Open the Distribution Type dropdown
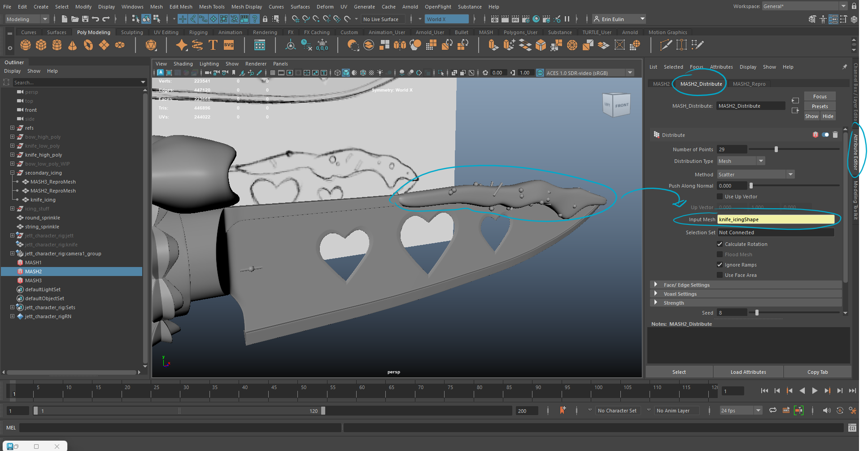868x451 pixels. coord(741,161)
